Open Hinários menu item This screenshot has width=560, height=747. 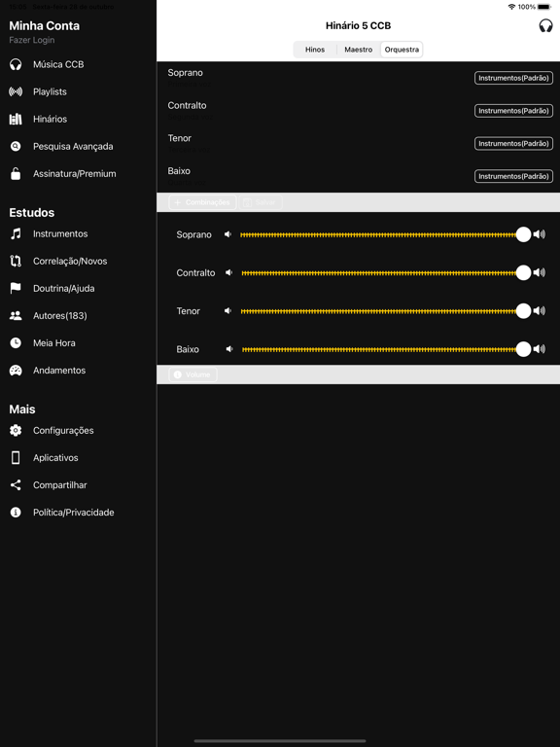(50, 119)
